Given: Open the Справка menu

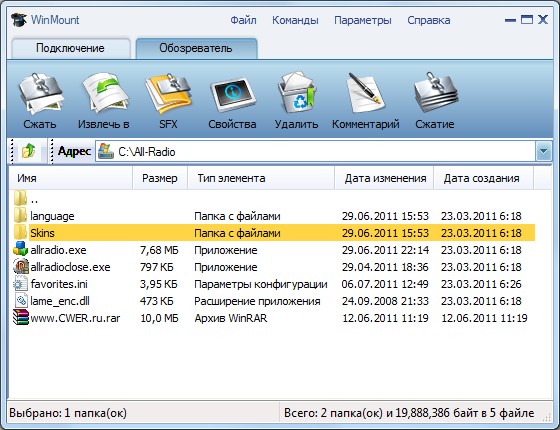Looking at the screenshot, I should click(x=429, y=20).
